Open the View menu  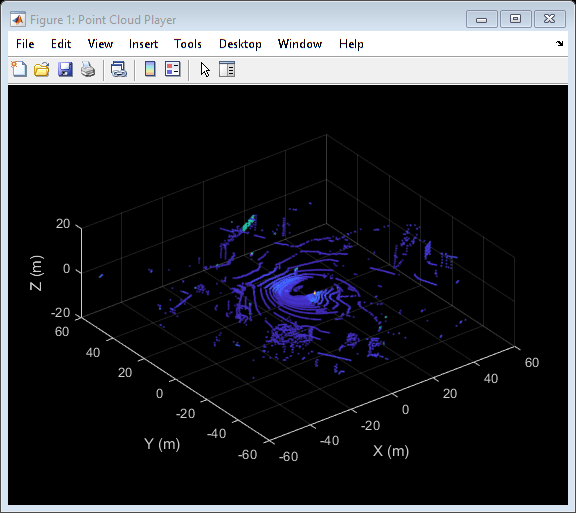point(100,44)
